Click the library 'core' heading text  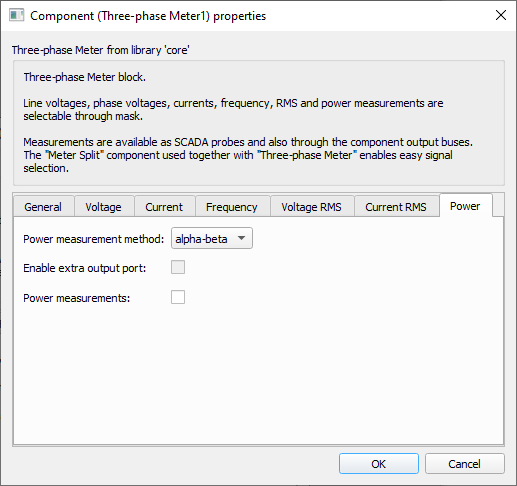coord(101,50)
